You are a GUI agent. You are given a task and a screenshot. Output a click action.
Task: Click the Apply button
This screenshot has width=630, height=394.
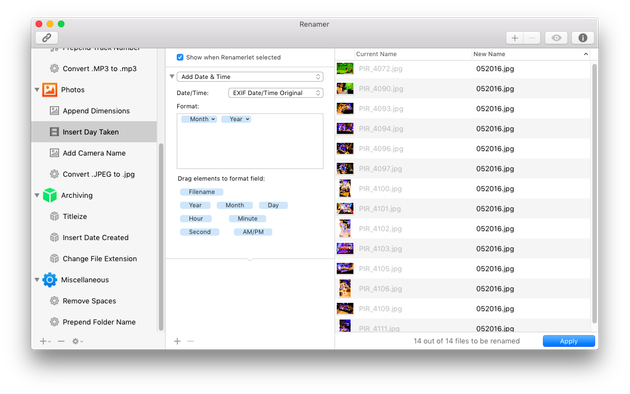569,341
